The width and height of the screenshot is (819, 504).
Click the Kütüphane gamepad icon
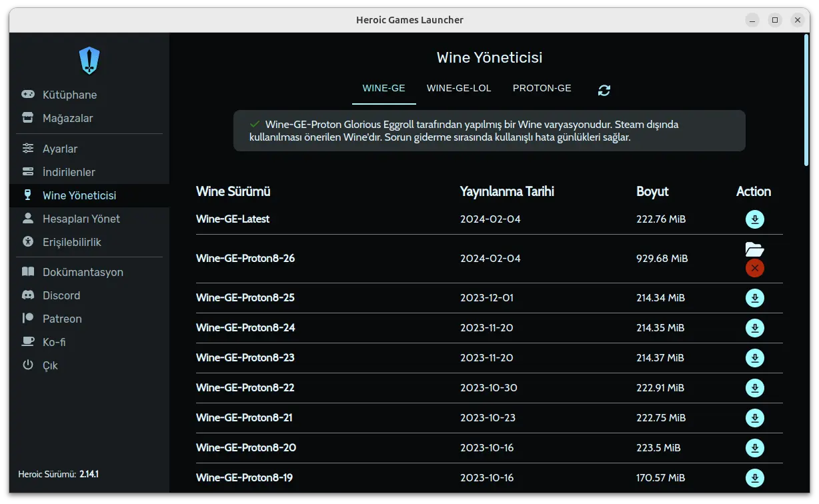click(x=28, y=95)
